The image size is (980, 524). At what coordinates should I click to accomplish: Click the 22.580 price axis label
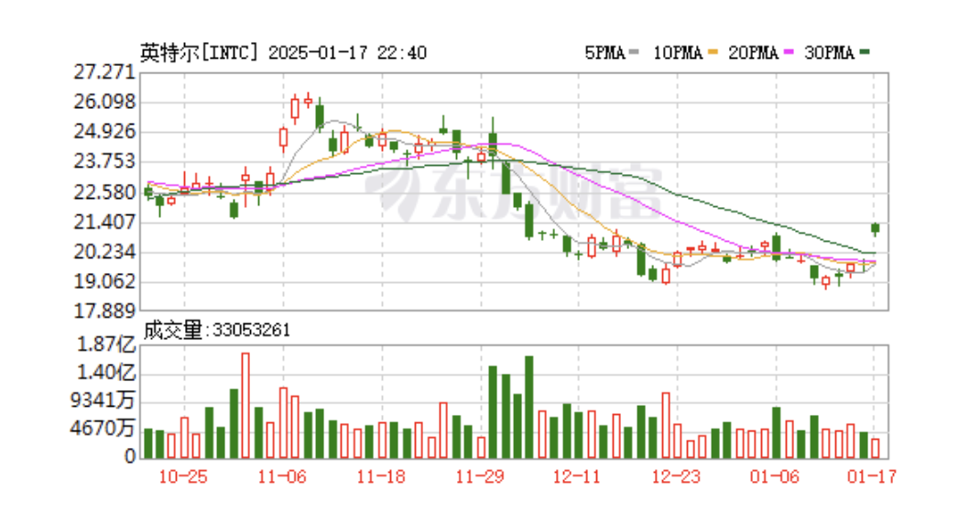104,192
